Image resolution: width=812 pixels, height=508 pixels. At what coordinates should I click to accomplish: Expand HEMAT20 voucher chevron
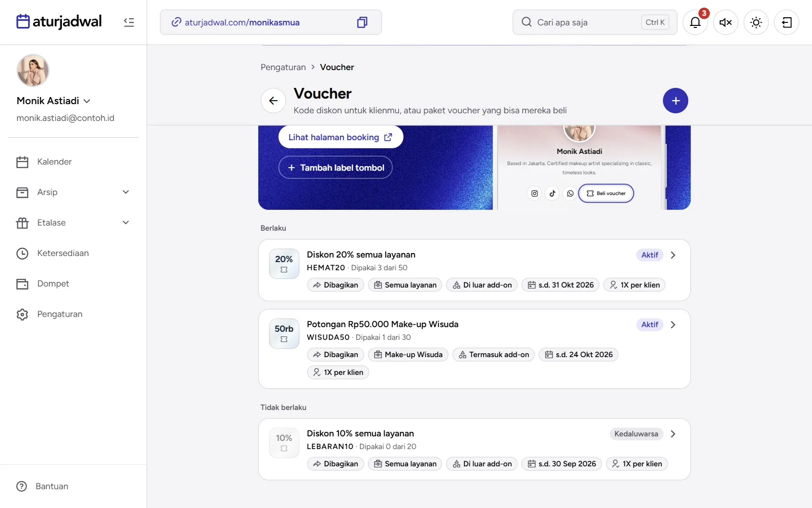673,255
